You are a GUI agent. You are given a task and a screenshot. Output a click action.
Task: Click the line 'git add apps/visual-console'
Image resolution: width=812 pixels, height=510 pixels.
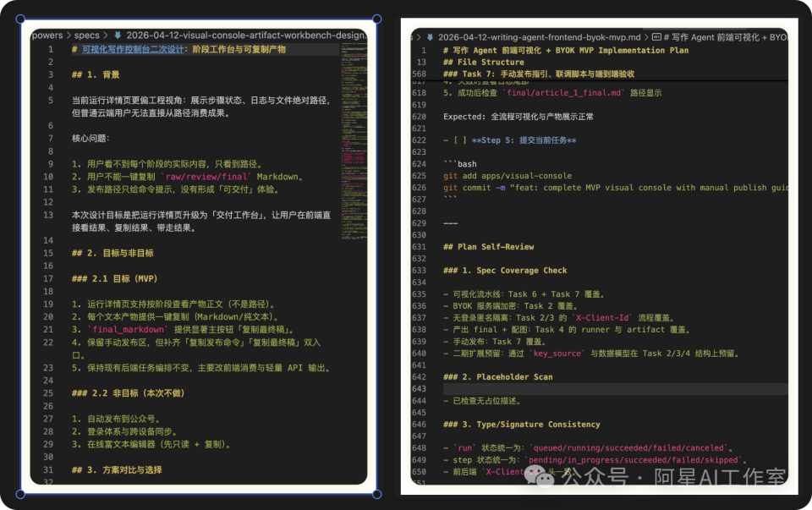click(507, 176)
